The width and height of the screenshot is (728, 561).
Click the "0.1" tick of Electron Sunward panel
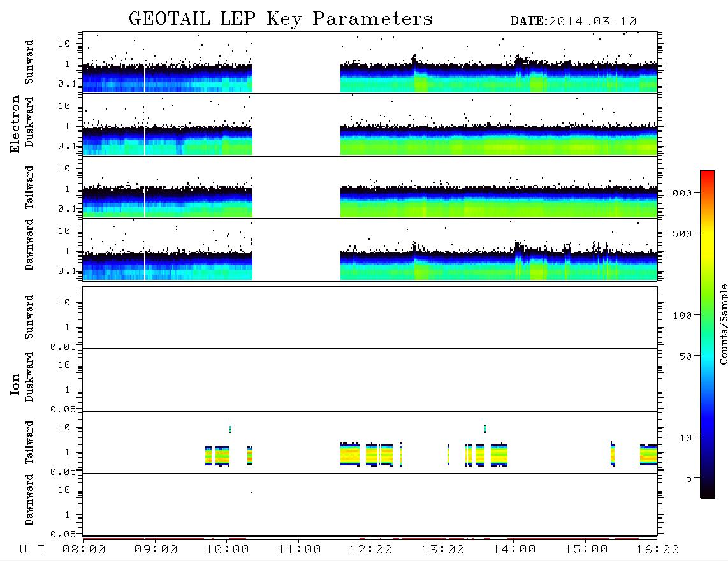point(67,84)
